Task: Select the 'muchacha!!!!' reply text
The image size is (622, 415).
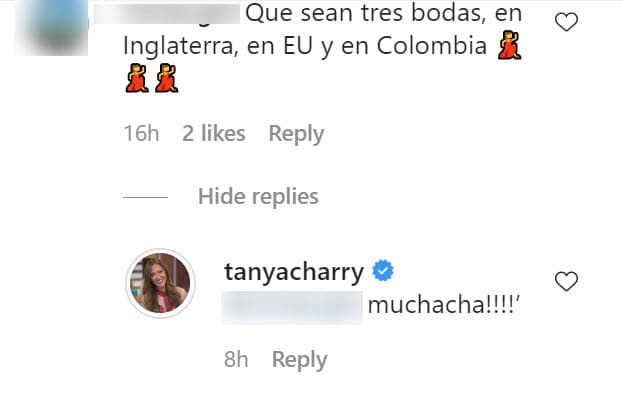Action: click(x=443, y=305)
